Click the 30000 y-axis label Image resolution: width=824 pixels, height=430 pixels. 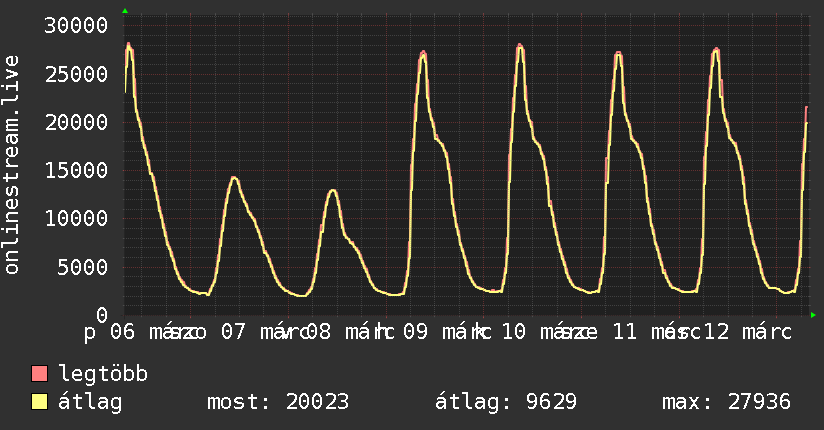pyautogui.click(x=76, y=25)
